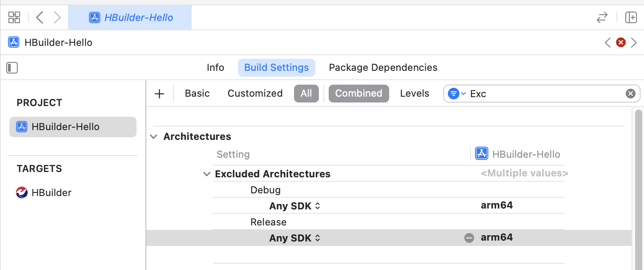Toggle the project and targets sidebar
Image resolution: width=644 pixels, height=270 pixels.
pos(12,68)
